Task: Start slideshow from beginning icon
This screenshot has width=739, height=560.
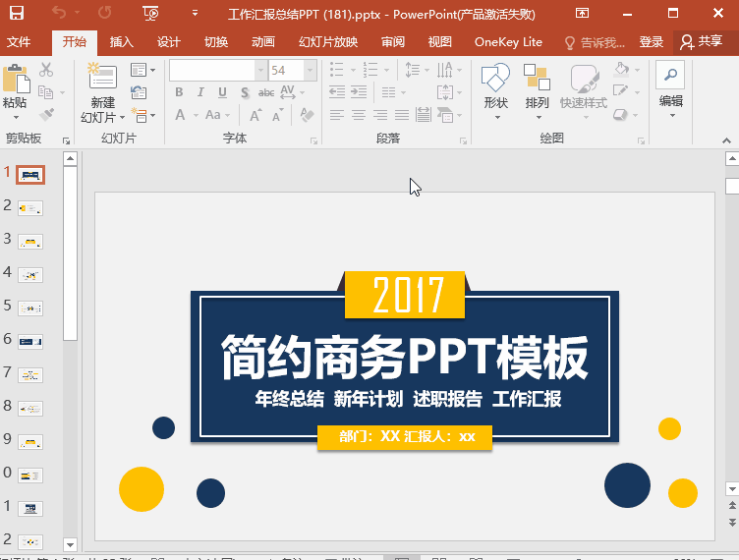Action: [150, 13]
